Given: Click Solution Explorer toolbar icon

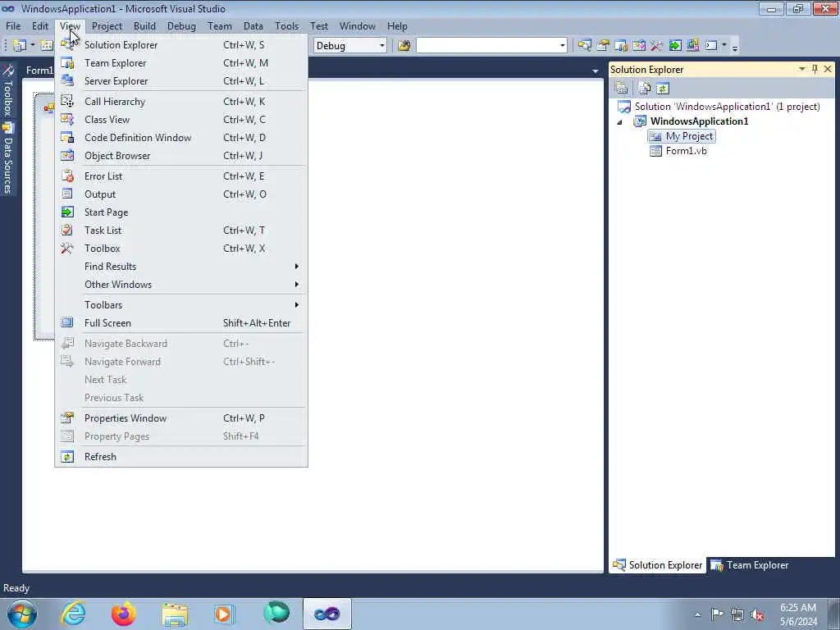Looking at the screenshot, I should click(x=585, y=46).
